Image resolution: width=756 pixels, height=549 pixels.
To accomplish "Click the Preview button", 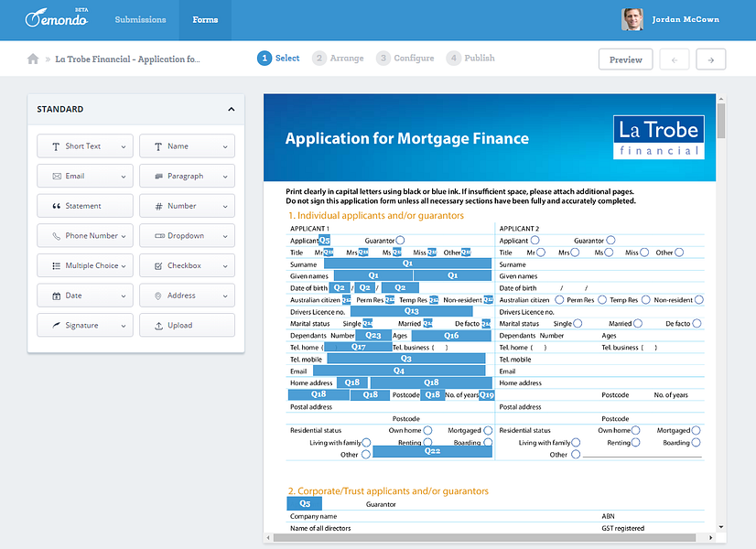I will point(626,59).
